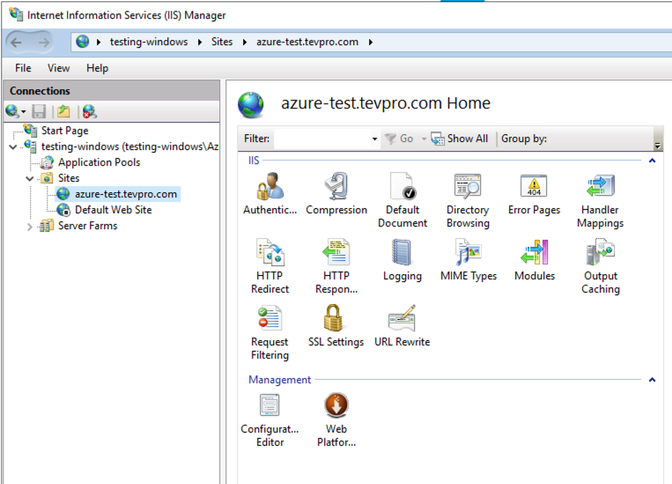The width and height of the screenshot is (672, 484).
Task: Click testing-windows in the breadcrumb
Action: tap(149, 42)
